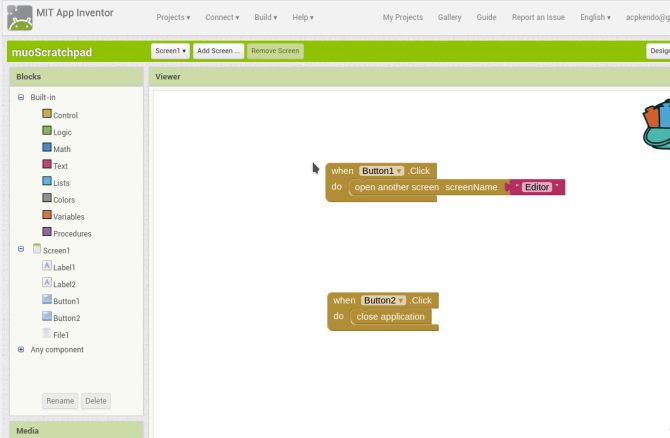The image size is (670, 438).
Task: Click the File1 component icon
Action: [47, 333]
